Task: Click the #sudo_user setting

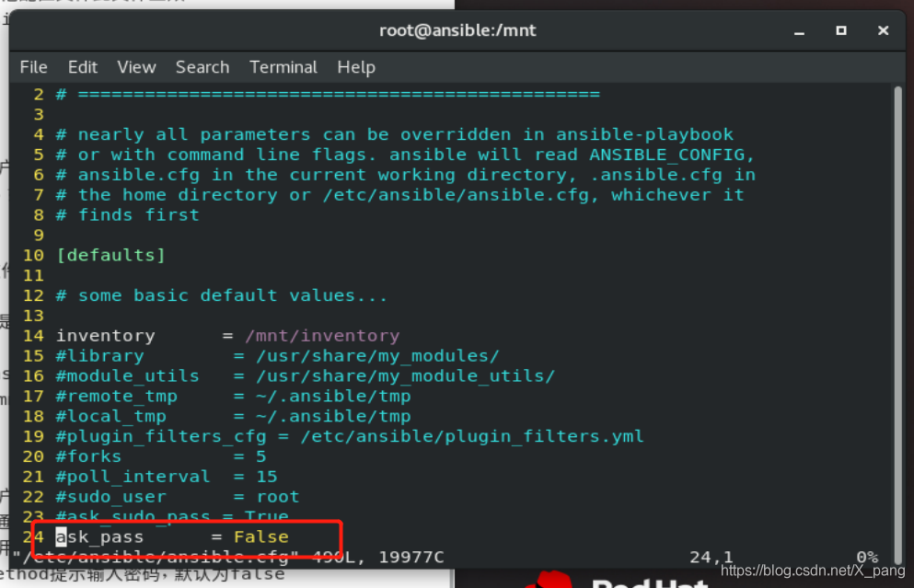Action: 110,497
